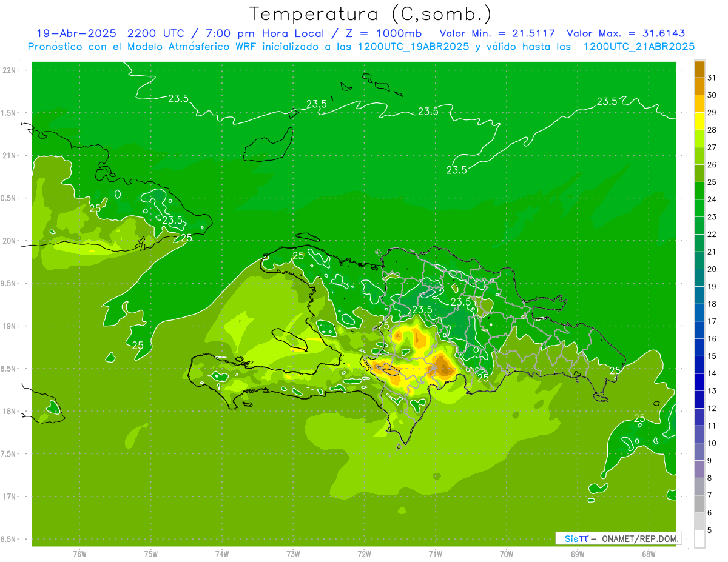Click the 'Valor Max. = 31.6143' readout
The width and height of the screenshot is (728, 562).
627,33
